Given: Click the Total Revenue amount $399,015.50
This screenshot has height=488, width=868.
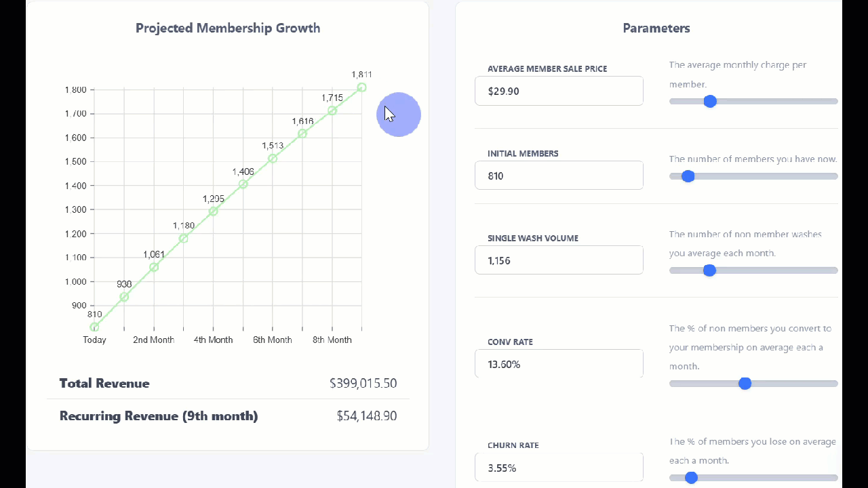Looking at the screenshot, I should [363, 384].
